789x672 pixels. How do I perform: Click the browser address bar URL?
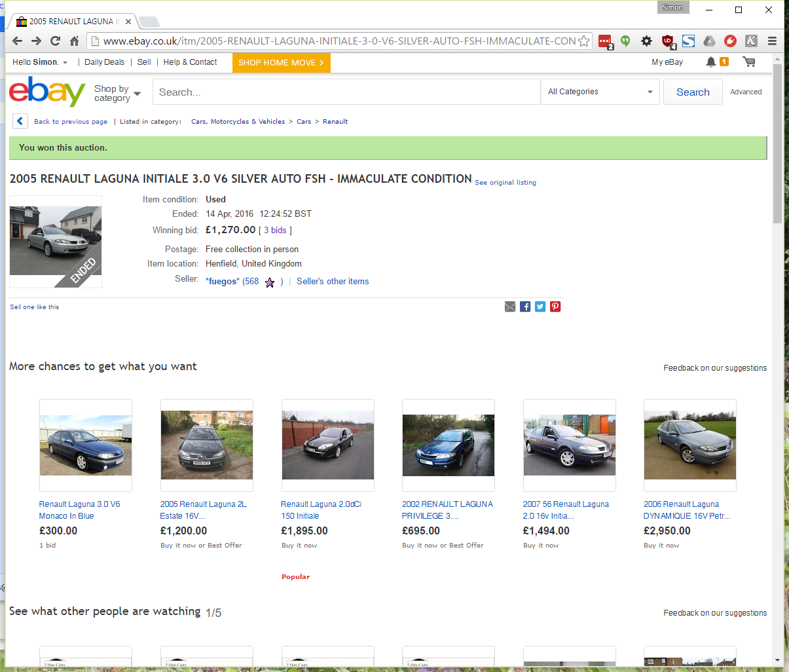(x=339, y=41)
